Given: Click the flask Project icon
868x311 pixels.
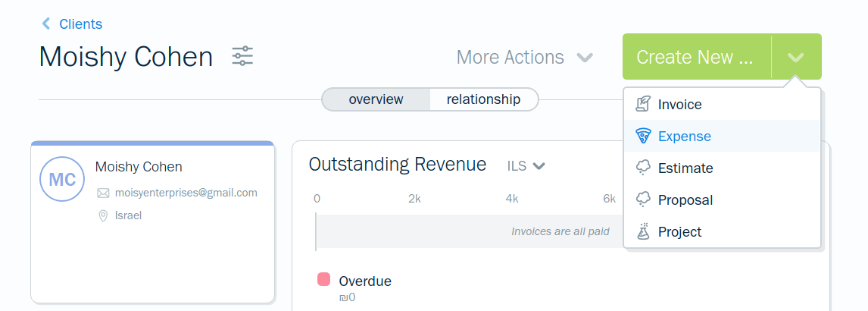Looking at the screenshot, I should click(x=643, y=232).
